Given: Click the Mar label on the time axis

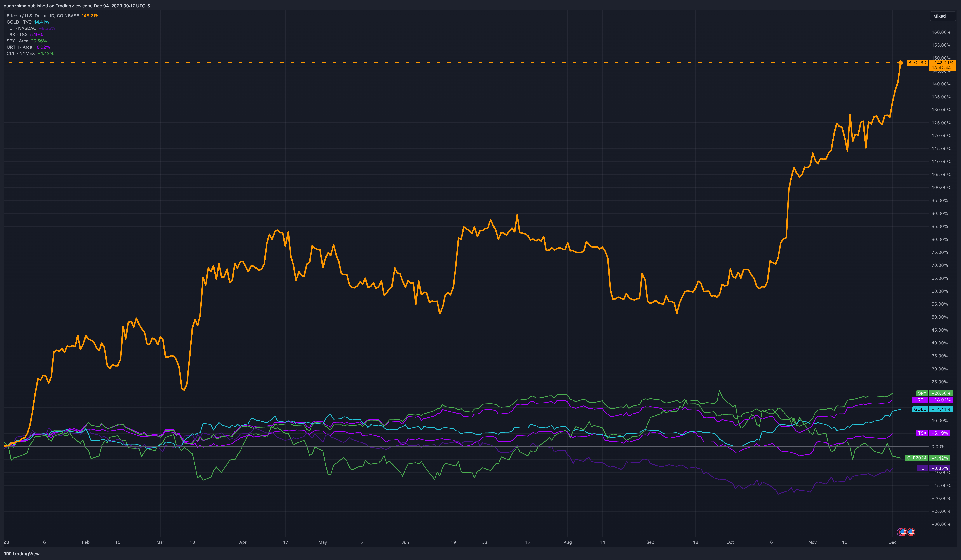Looking at the screenshot, I should click(x=160, y=542).
